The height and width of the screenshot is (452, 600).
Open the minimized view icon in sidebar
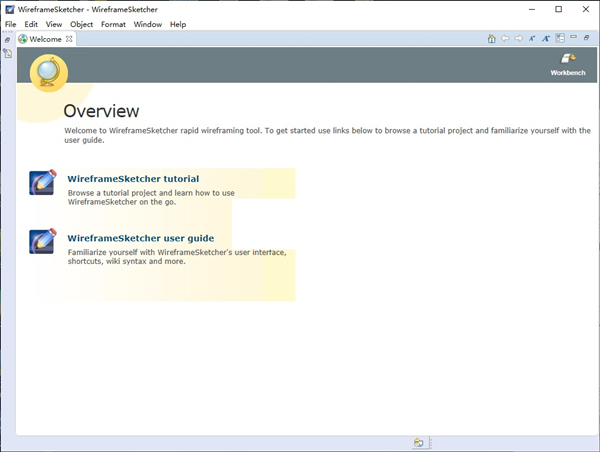pos(8,53)
